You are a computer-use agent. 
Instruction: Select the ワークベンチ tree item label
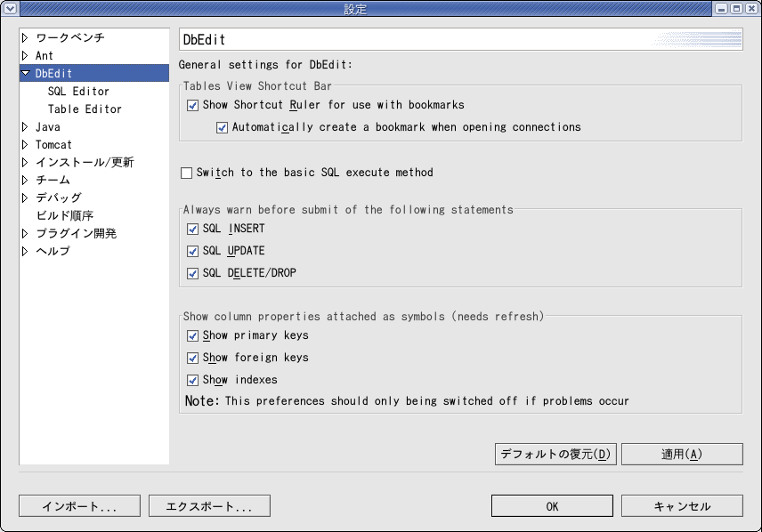pyautogui.click(x=70, y=38)
